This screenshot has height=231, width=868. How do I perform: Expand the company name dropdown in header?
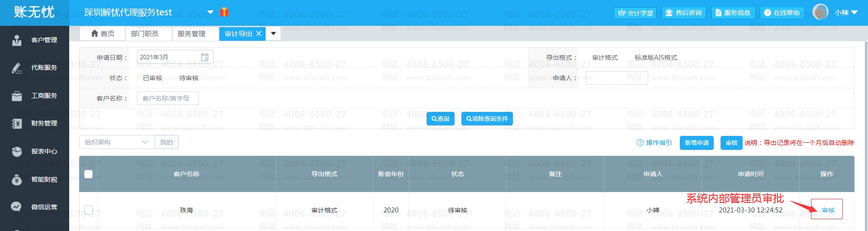coord(210,12)
